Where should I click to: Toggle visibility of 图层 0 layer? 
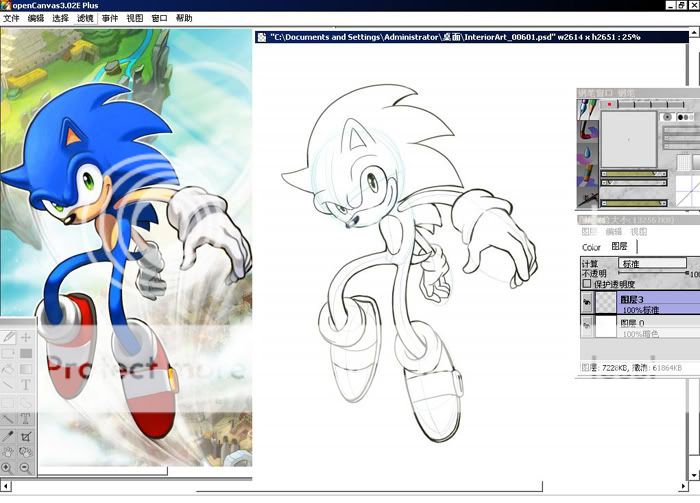tap(586, 326)
